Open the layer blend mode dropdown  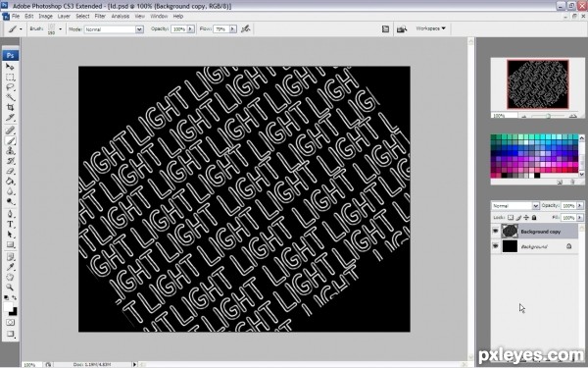click(x=515, y=206)
